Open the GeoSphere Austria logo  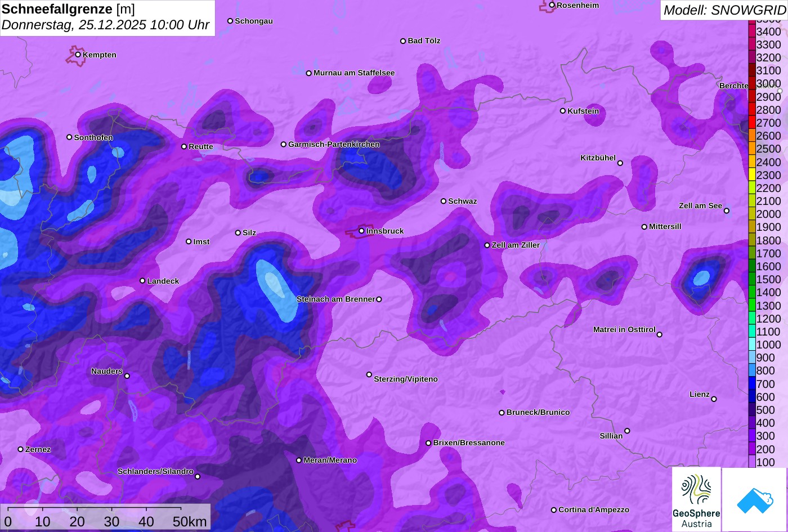(x=696, y=499)
